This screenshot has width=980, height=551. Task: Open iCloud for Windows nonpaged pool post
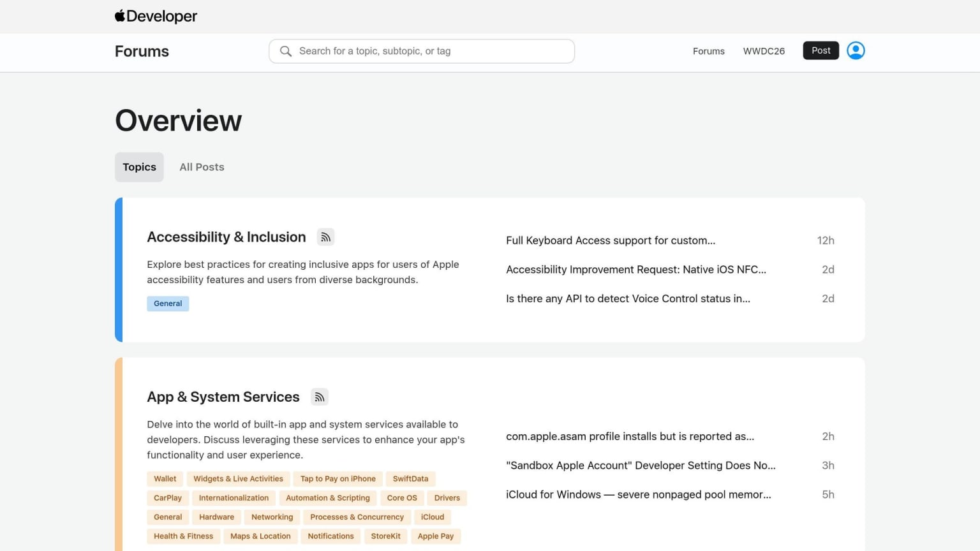coord(639,494)
